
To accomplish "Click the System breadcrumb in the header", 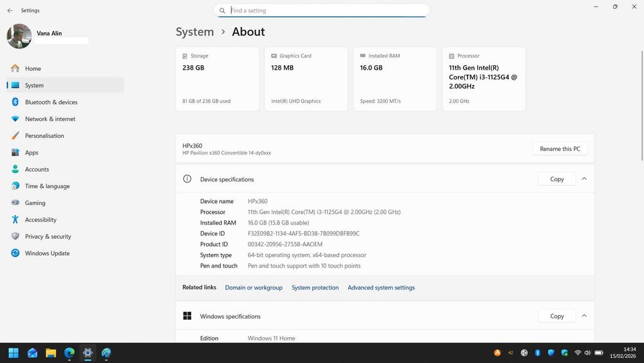I will (x=194, y=32).
